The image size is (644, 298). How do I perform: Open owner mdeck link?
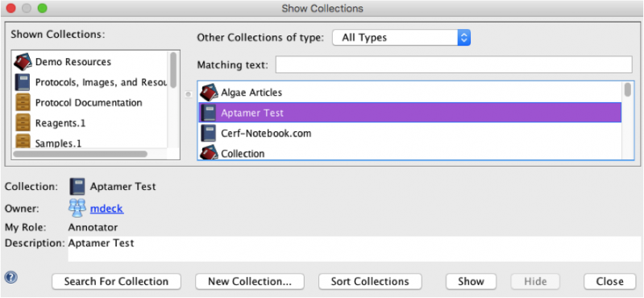click(106, 209)
